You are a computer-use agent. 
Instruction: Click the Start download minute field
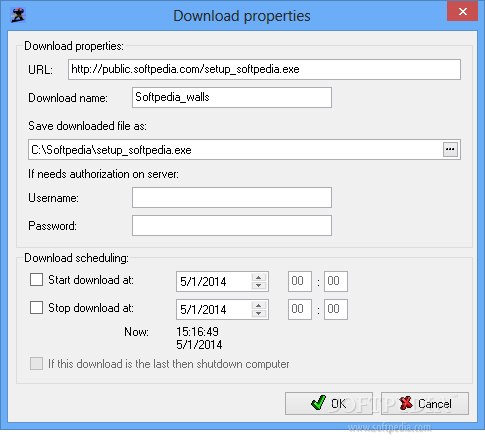[336, 281]
